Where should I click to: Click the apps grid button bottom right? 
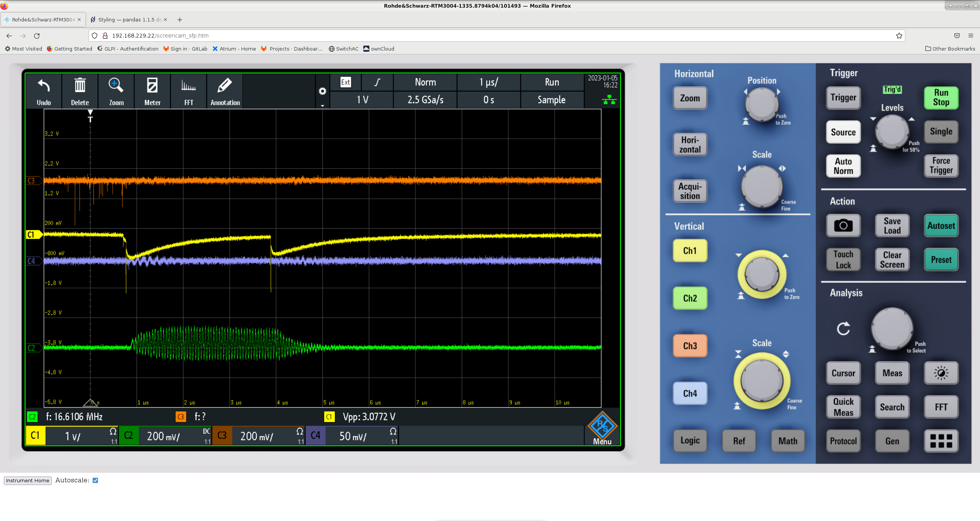[x=941, y=441]
